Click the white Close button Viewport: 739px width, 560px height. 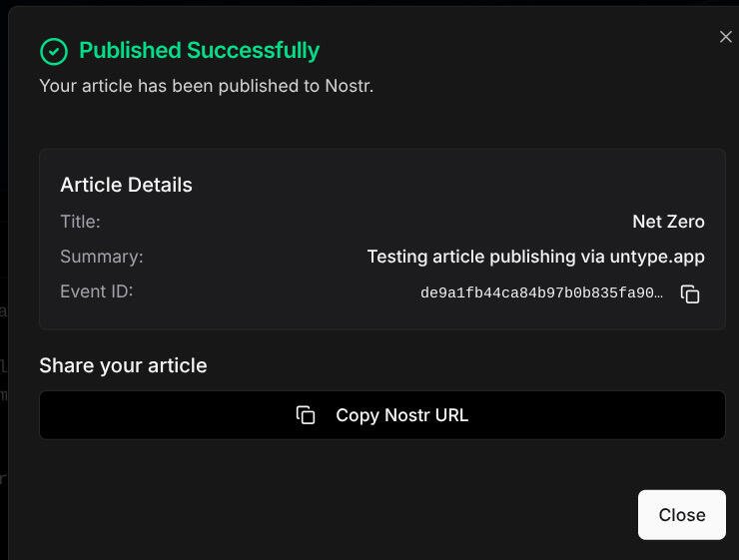pos(681,515)
